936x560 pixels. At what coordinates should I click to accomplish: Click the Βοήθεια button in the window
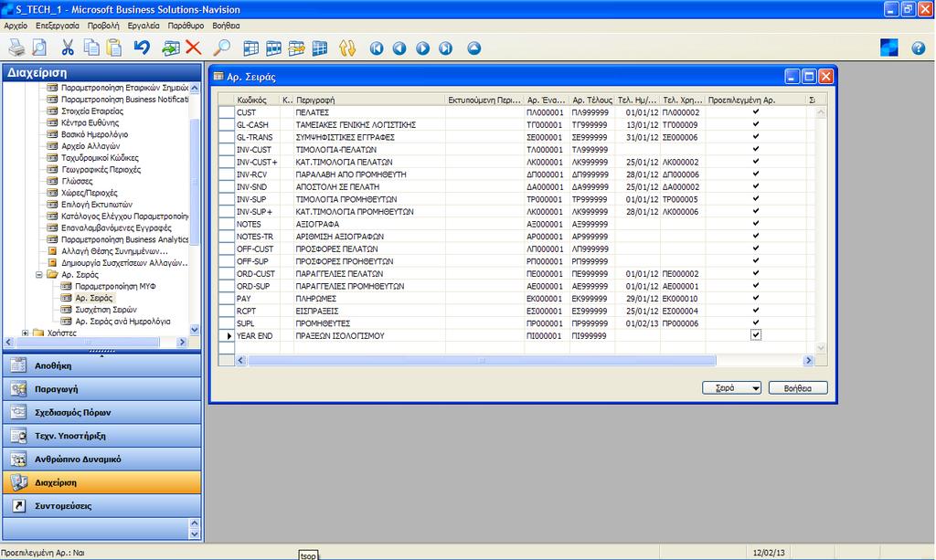[798, 387]
